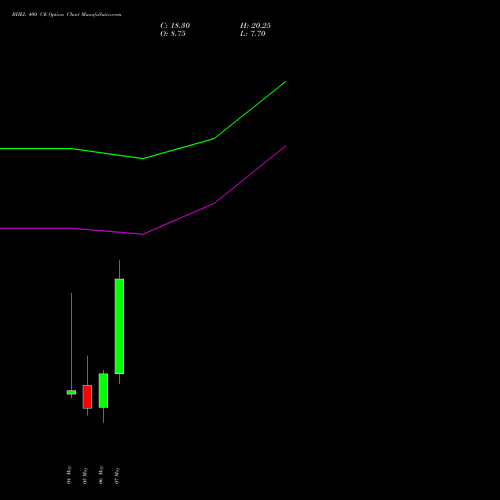Select the small green candlestick for 04 May
The height and width of the screenshot is (500, 500).
click(x=71, y=392)
